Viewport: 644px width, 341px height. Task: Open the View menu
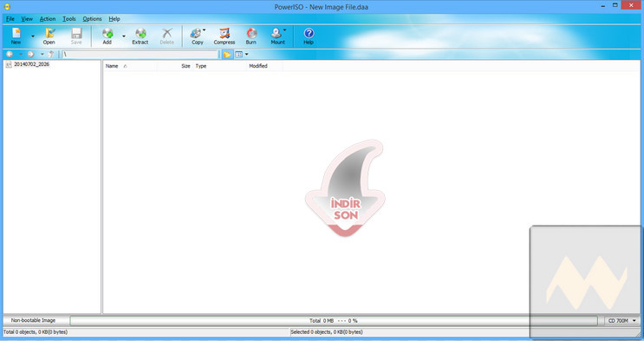point(27,19)
